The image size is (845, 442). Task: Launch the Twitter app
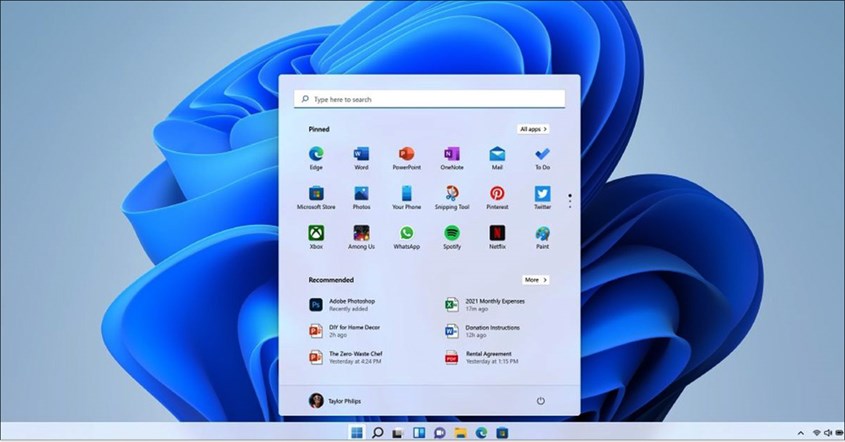coord(542,197)
